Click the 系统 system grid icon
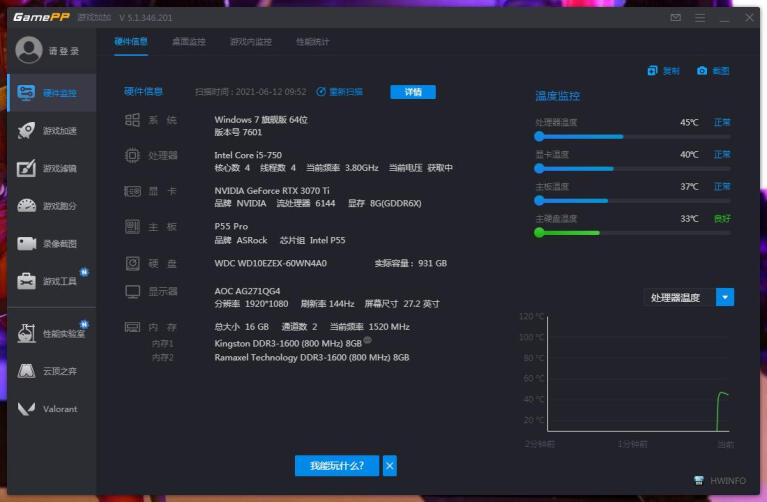 132,120
